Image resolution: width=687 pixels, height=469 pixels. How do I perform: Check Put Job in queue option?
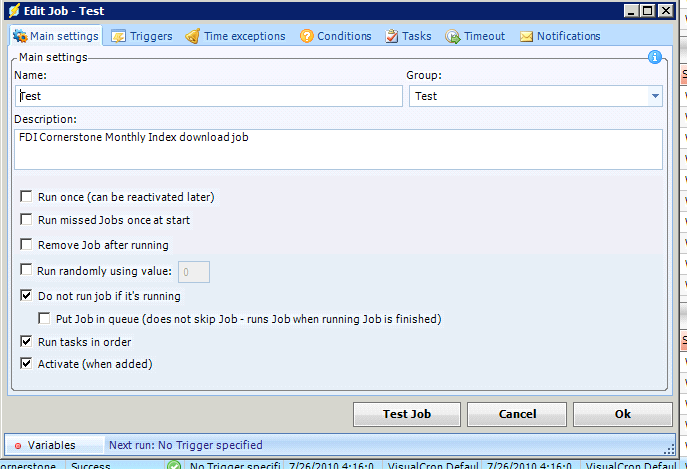point(44,318)
